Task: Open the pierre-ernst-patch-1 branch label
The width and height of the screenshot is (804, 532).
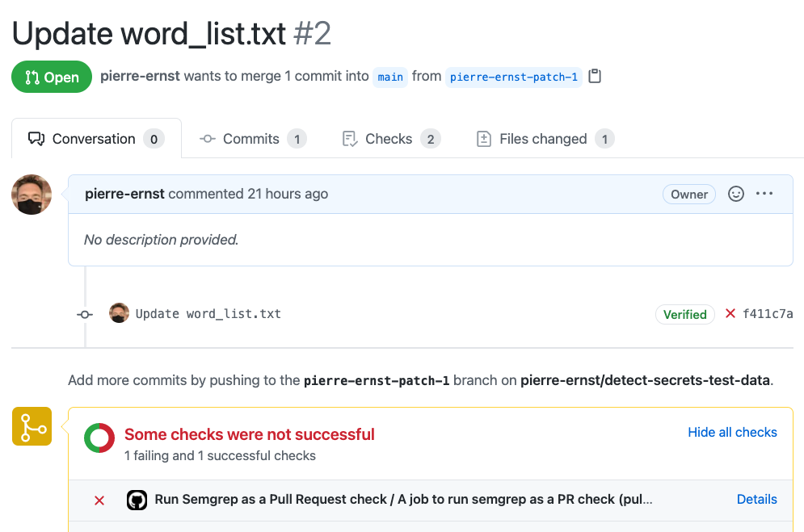Action: click(514, 77)
